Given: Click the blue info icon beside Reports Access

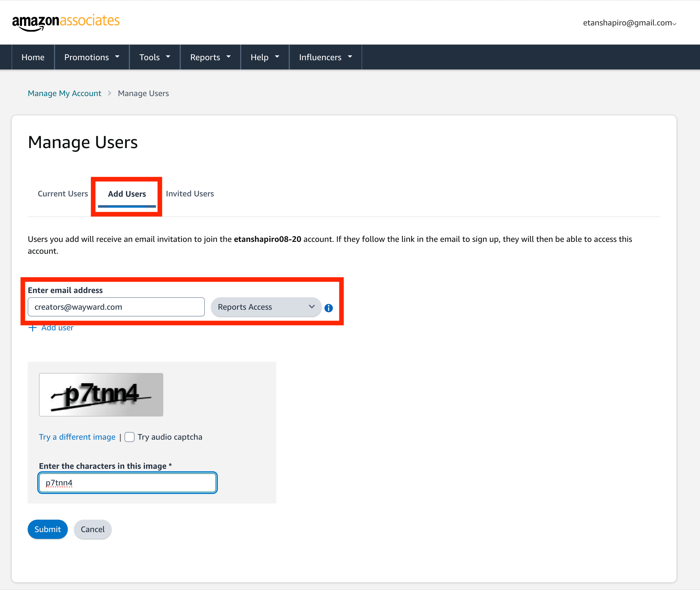Looking at the screenshot, I should coord(329,308).
